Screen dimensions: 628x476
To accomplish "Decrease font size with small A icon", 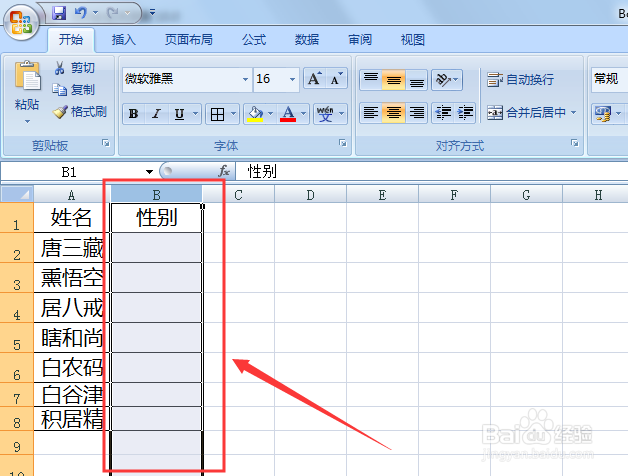I will [x=336, y=79].
